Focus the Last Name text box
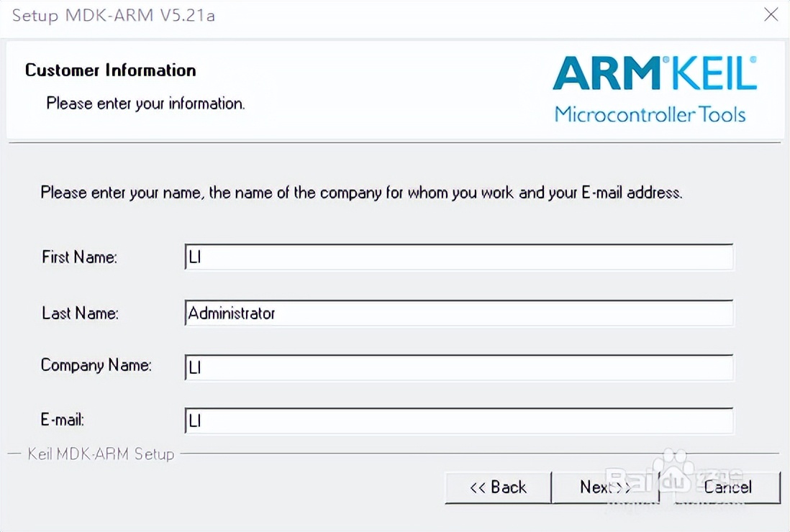The width and height of the screenshot is (790, 532). (x=458, y=313)
